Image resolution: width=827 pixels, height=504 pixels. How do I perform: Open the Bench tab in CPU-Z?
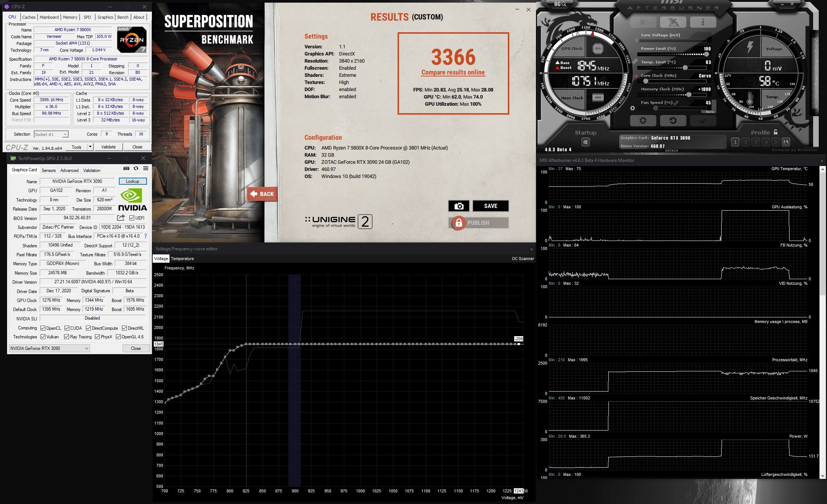tap(123, 17)
